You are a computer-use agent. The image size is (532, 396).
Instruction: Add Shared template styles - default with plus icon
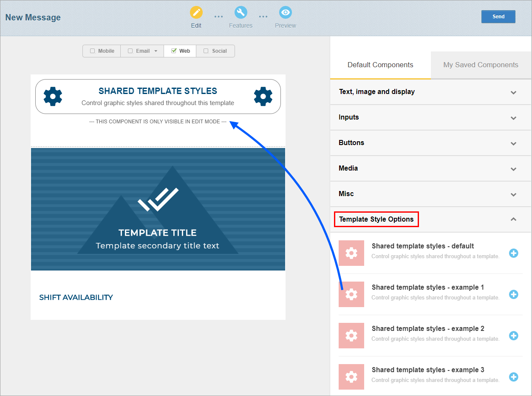513,253
